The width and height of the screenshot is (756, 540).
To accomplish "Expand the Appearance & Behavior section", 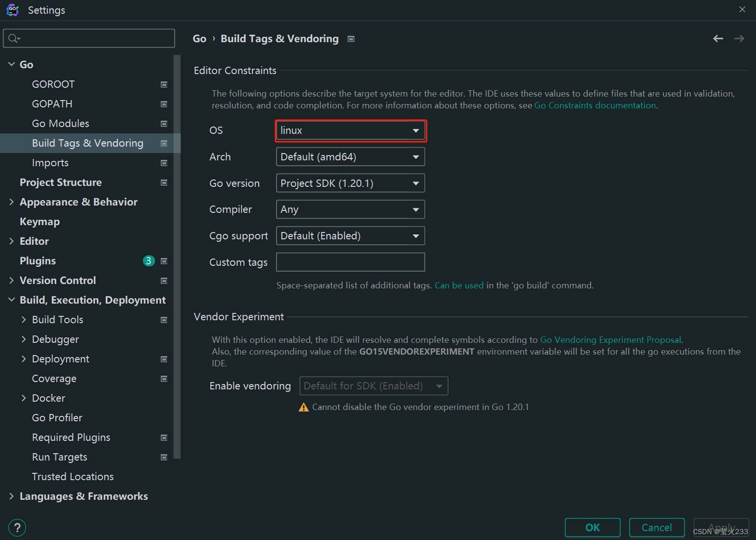I will 11,202.
